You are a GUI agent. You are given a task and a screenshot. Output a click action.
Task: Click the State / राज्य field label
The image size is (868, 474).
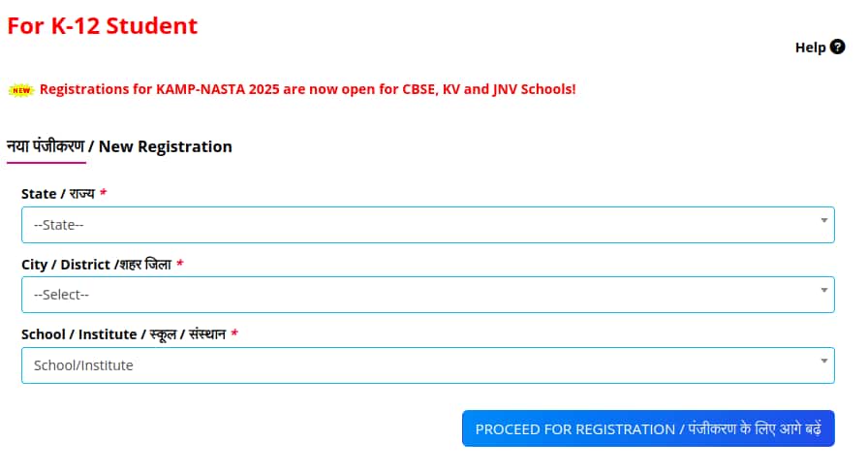point(58,194)
